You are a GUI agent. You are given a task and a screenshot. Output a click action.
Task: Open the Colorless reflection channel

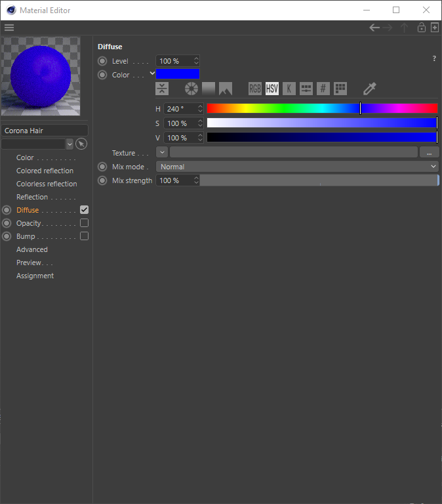point(47,184)
